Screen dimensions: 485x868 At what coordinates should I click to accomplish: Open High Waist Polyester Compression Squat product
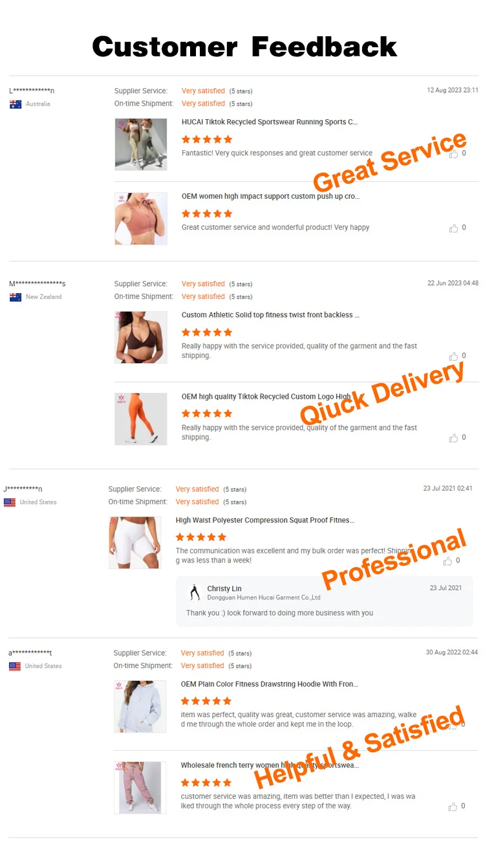tap(265, 520)
